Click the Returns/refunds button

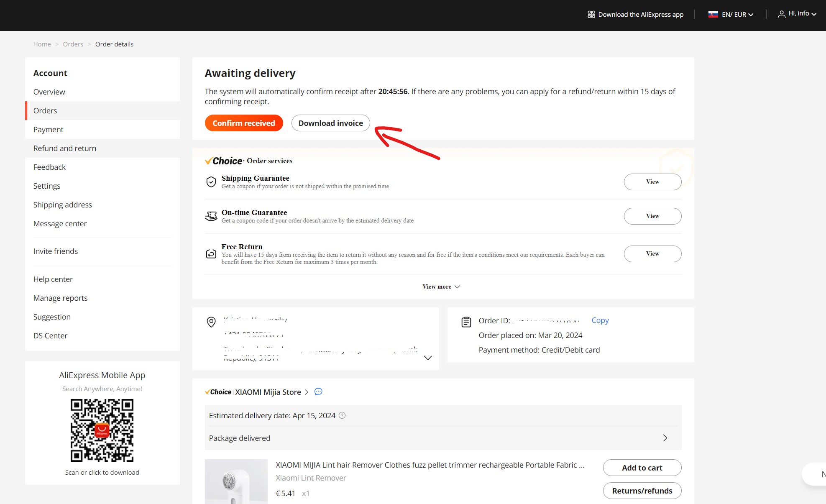click(642, 491)
